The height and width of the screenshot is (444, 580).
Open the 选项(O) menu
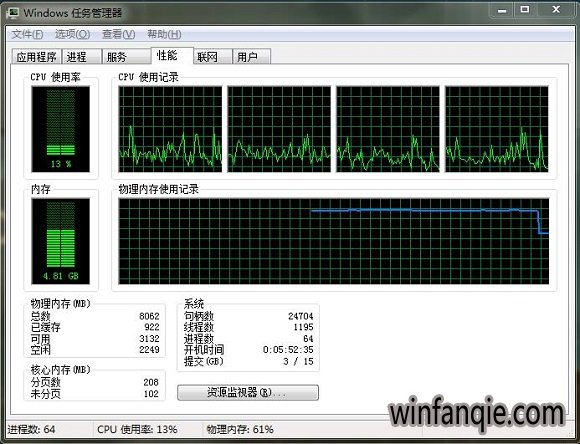pos(72,34)
